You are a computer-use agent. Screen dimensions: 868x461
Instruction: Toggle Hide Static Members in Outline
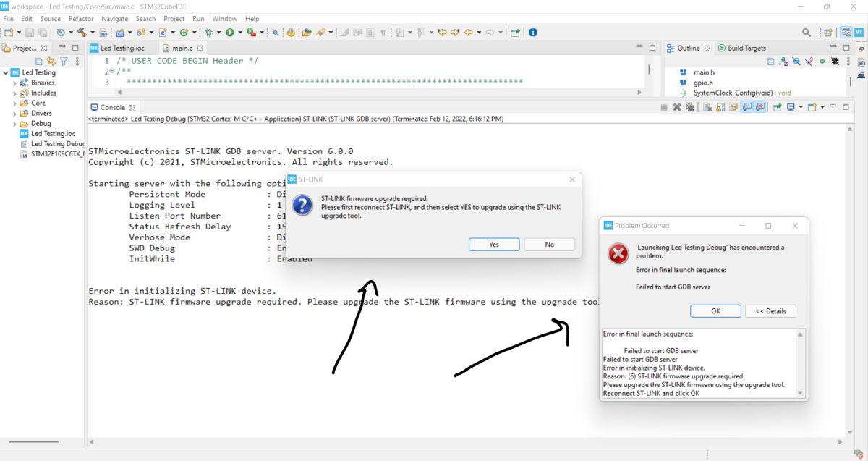(x=809, y=62)
